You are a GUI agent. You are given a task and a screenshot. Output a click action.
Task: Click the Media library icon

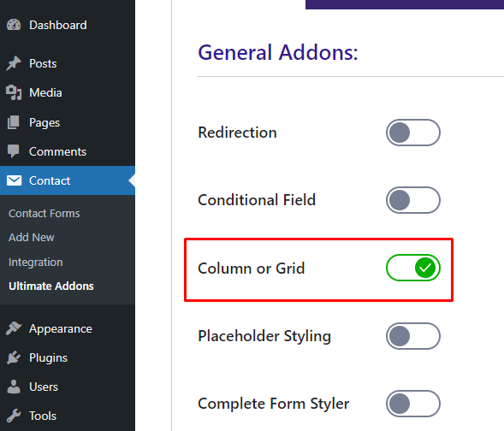pyautogui.click(x=14, y=92)
